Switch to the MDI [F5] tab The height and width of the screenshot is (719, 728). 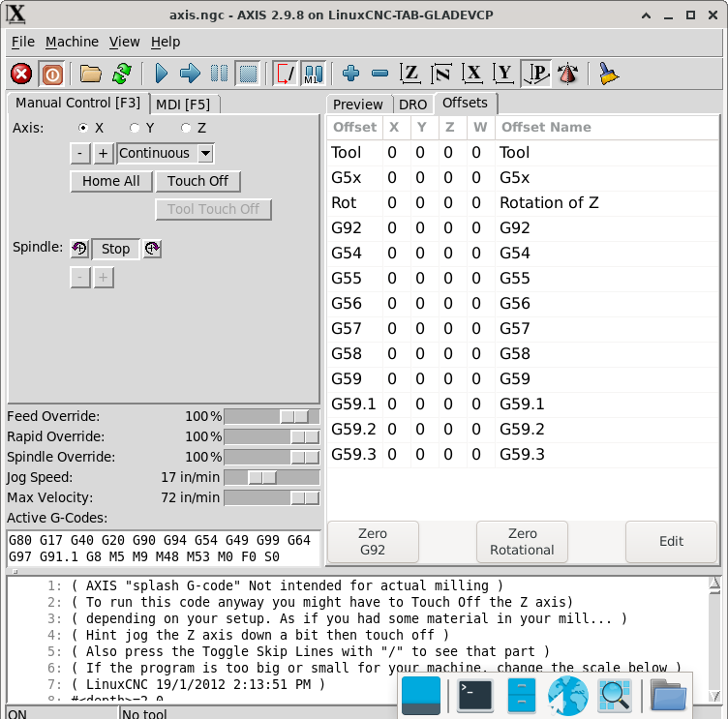[183, 105]
